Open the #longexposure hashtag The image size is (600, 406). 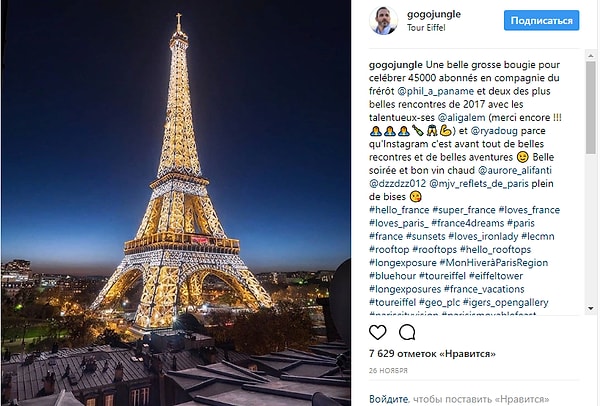[x=403, y=263]
